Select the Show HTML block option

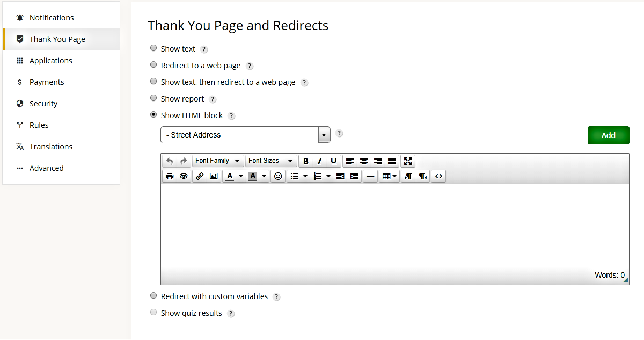coord(153,114)
